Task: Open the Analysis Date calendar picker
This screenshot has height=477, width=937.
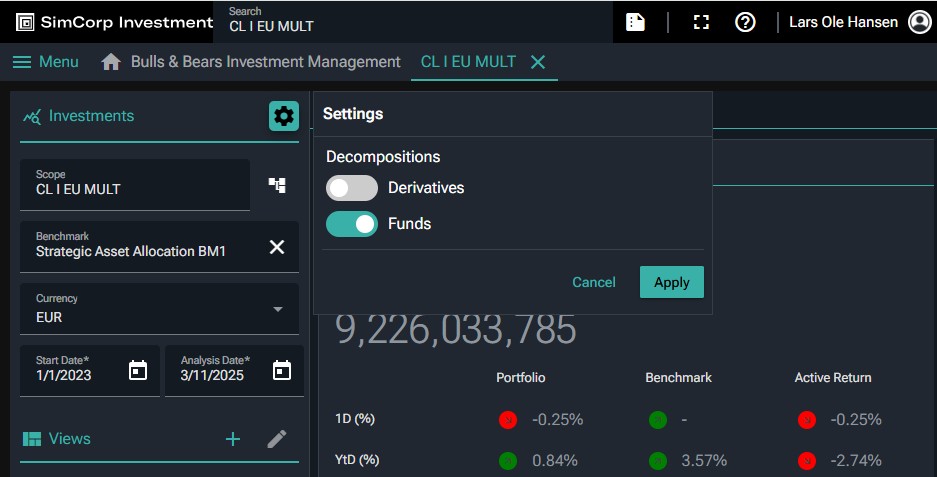Action: (282, 371)
